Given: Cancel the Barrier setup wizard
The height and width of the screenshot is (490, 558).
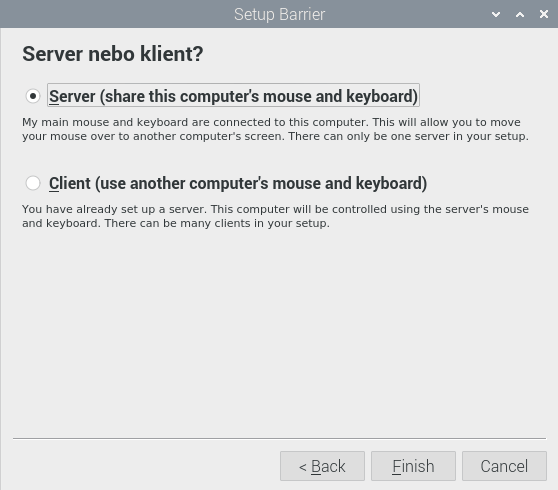Looking at the screenshot, I should click(x=504, y=466).
